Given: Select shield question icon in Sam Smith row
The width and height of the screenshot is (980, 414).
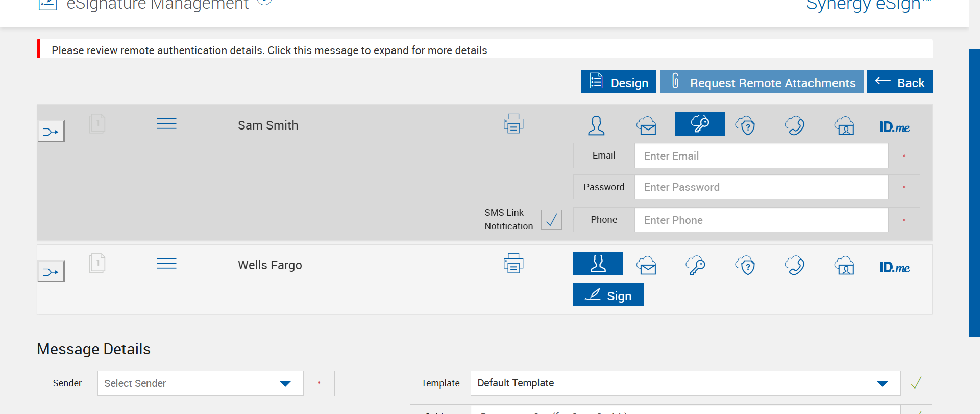Looking at the screenshot, I should [x=745, y=125].
